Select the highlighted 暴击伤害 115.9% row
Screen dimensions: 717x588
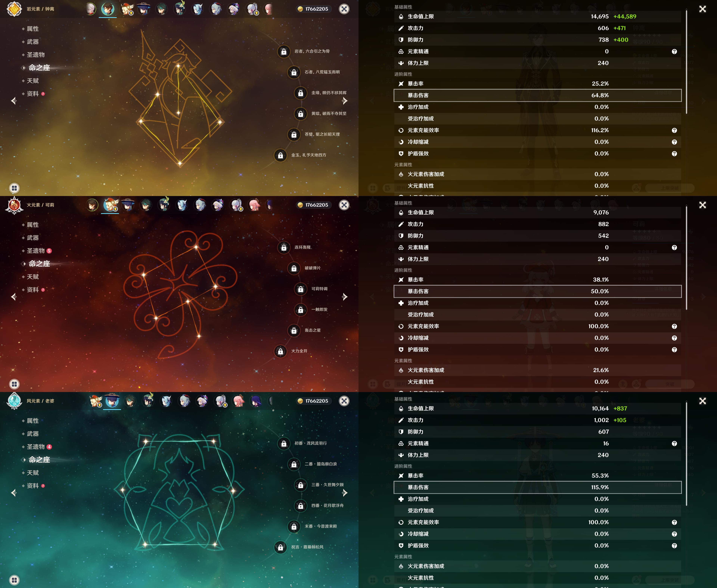(537, 487)
